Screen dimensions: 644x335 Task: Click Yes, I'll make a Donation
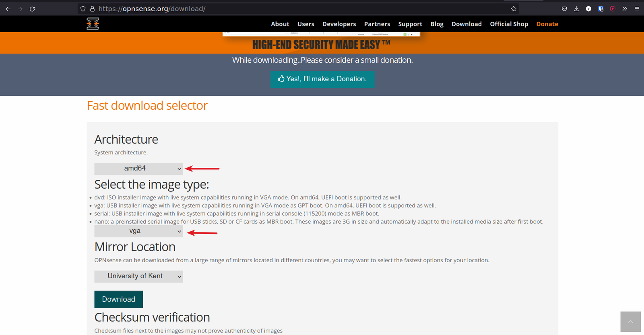[x=322, y=79]
